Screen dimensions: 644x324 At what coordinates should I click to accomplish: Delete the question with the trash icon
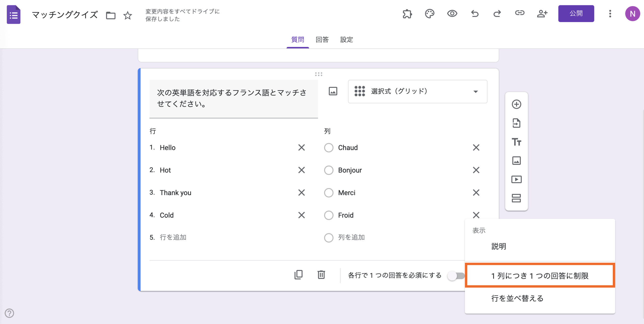[321, 275]
